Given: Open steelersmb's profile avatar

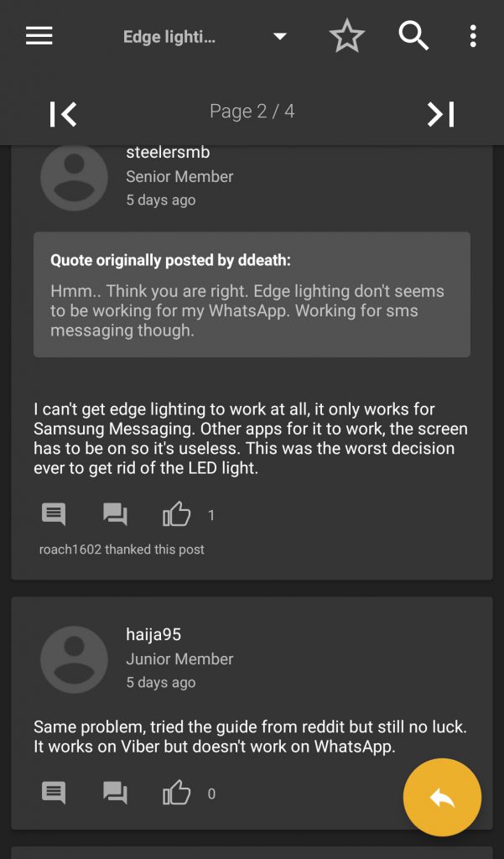Looking at the screenshot, I should 74,177.
